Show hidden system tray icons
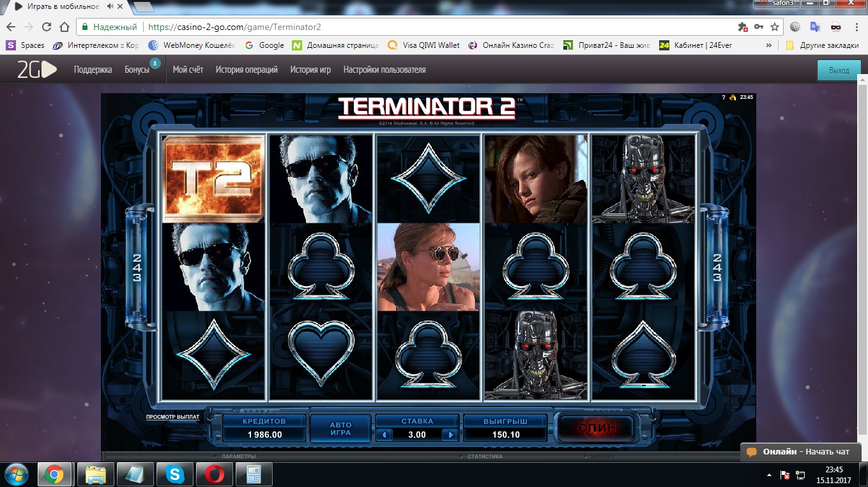The width and height of the screenshot is (868, 487). click(x=769, y=476)
